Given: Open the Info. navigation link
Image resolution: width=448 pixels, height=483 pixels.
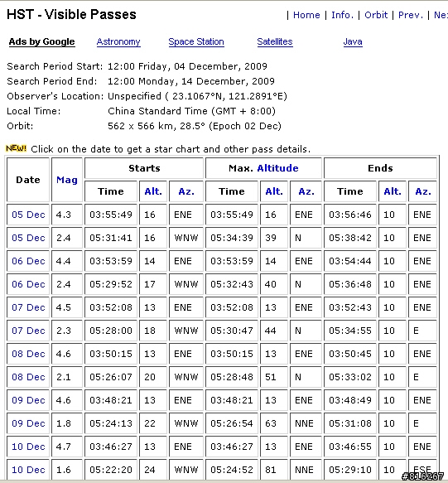Looking at the screenshot, I should [342, 15].
